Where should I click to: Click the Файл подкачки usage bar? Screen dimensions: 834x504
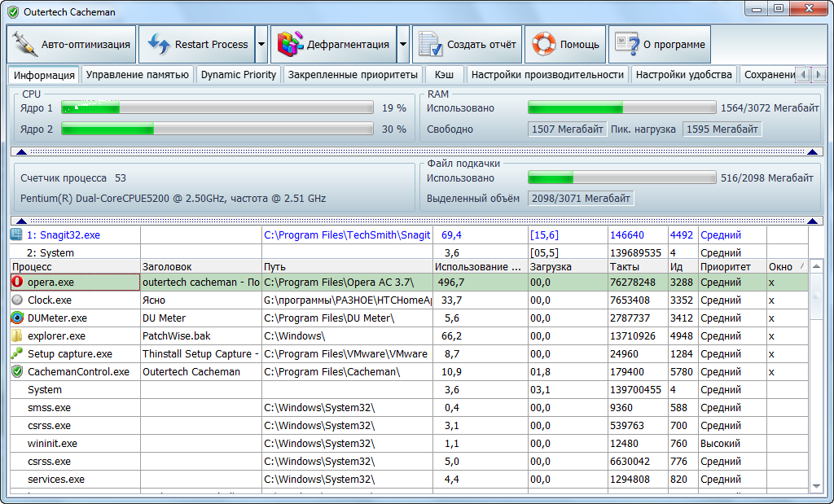coord(621,177)
